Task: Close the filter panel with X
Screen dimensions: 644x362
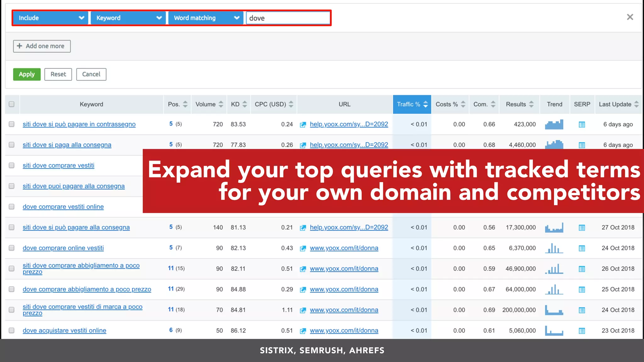Action: 630,17
